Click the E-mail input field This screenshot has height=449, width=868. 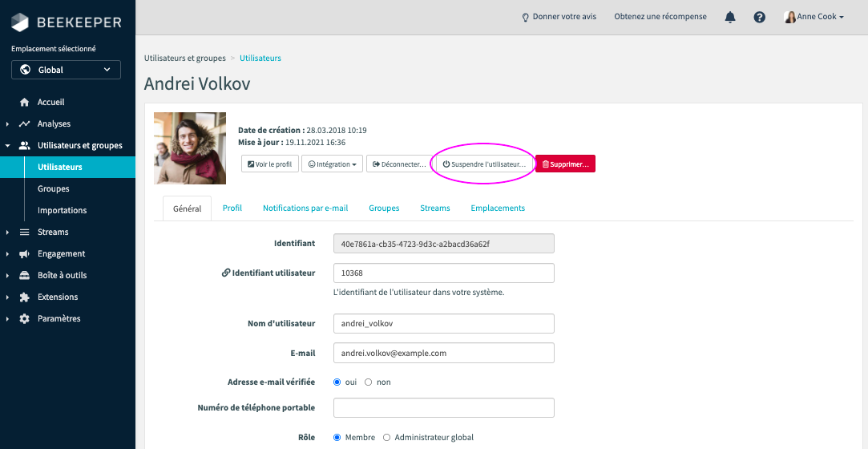click(x=444, y=353)
